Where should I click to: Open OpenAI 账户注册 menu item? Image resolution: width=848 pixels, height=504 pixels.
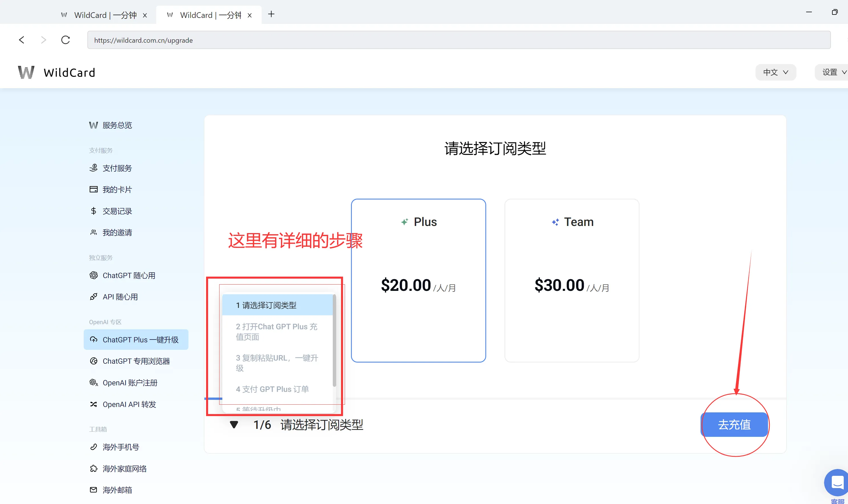coord(136,383)
